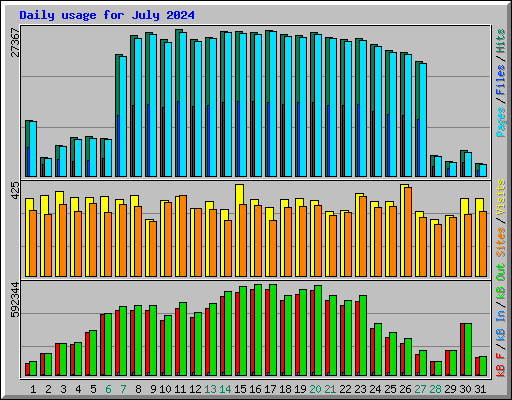Click the "Sites" legend label
This screenshot has width=512, height=400.
[x=501, y=242]
